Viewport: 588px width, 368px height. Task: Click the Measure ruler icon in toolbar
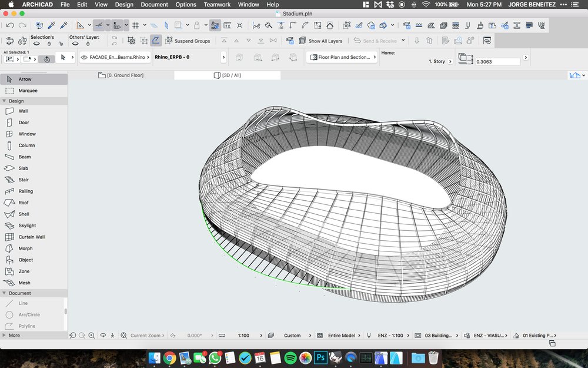227,25
